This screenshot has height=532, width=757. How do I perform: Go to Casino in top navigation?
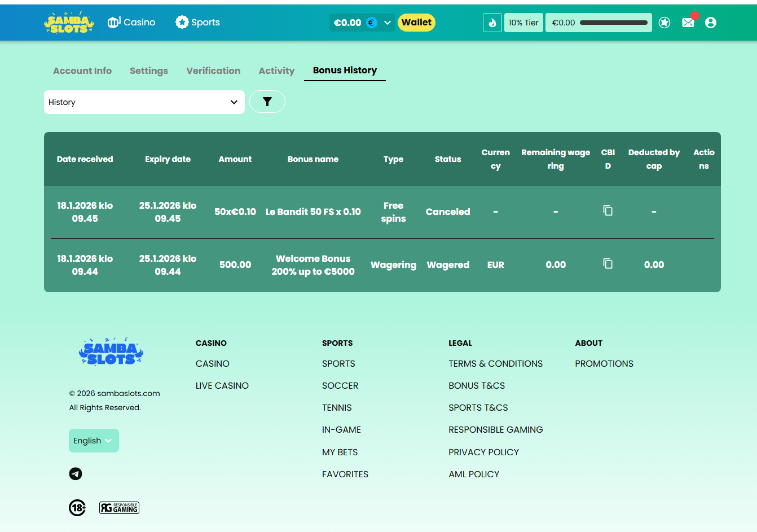pos(131,23)
